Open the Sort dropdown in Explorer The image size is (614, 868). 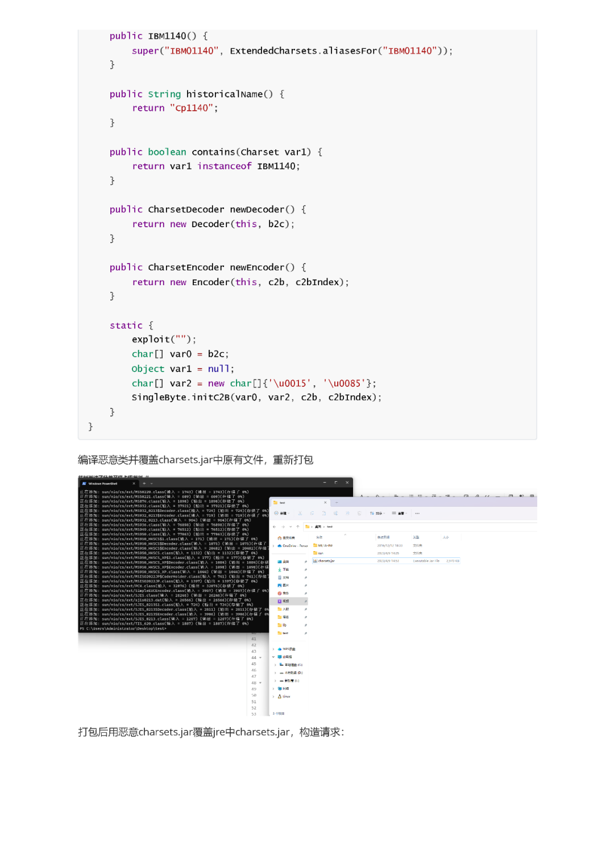coord(377,514)
